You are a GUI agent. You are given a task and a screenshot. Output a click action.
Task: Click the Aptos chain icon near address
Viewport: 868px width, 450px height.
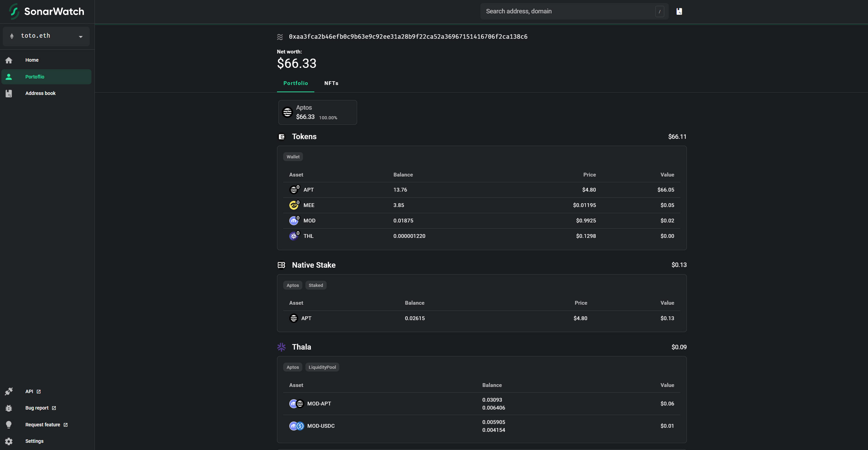[280, 37]
